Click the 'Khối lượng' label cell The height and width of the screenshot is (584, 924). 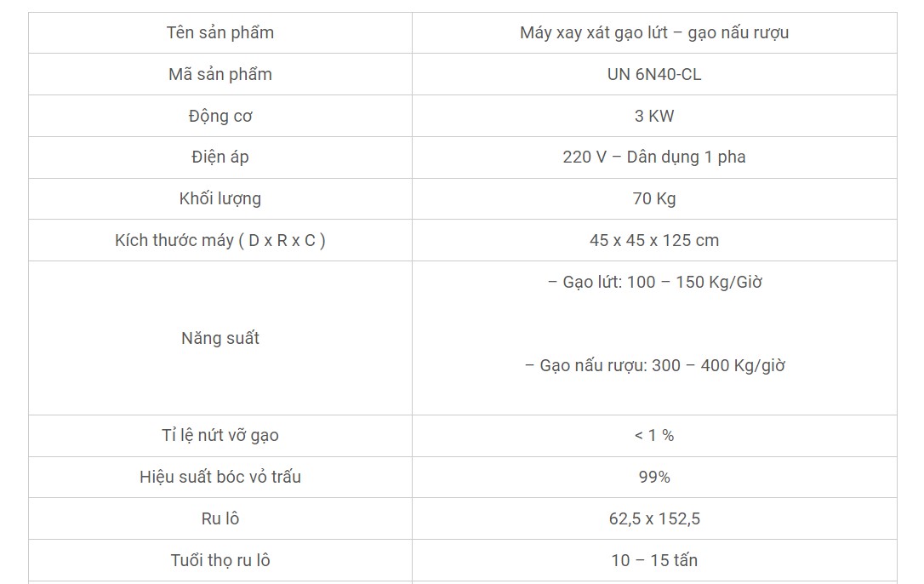[220, 198]
